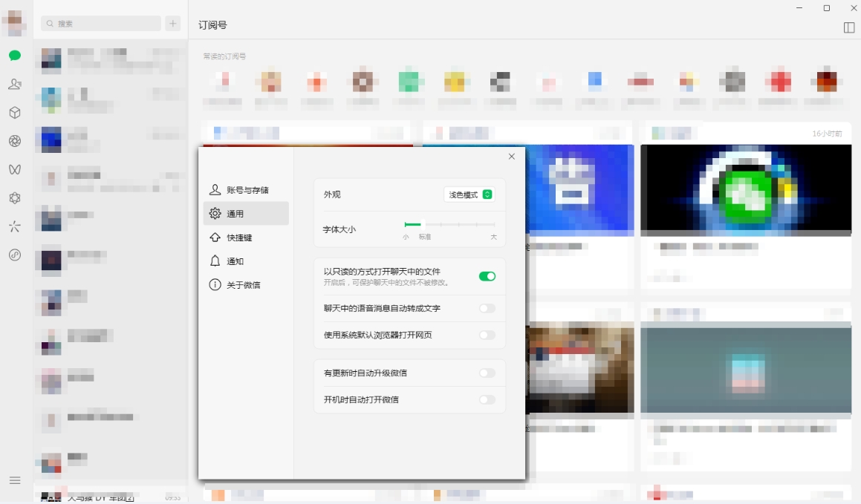Open the green subscription account avatar
Viewport: 861px width, 504px height.
click(409, 82)
